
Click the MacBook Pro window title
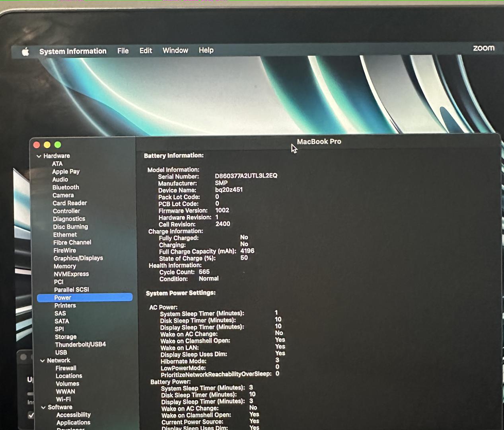[x=319, y=141]
